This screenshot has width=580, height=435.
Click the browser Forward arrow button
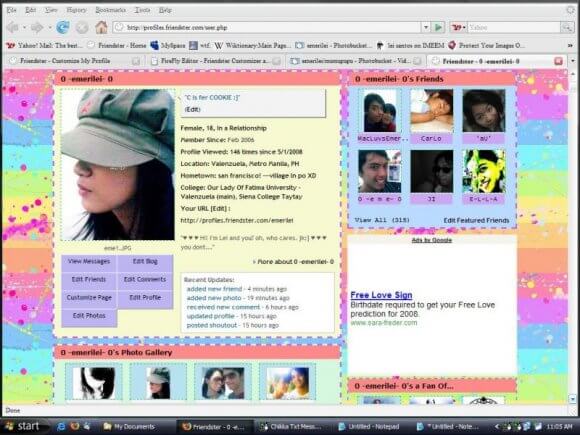tap(37, 27)
